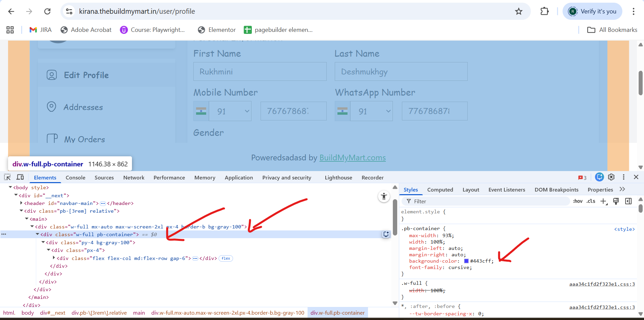Select the main breadcrumb item
The width and height of the screenshot is (644, 320).
139,313
